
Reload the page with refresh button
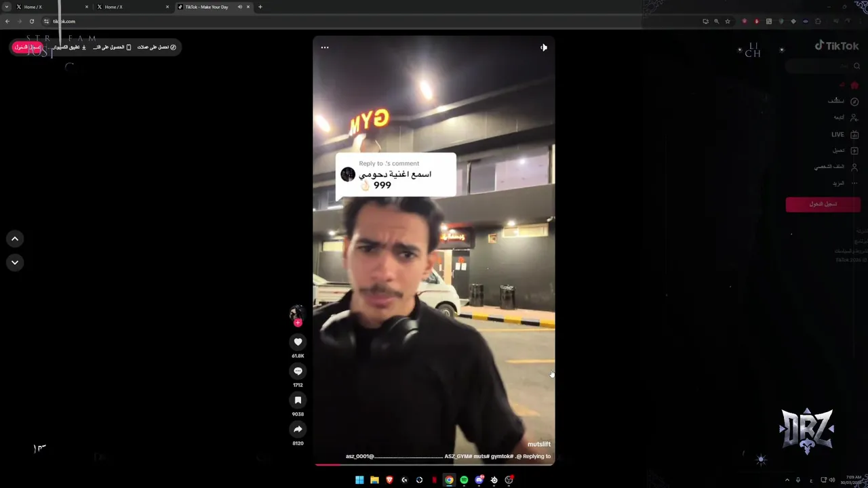tap(32, 21)
